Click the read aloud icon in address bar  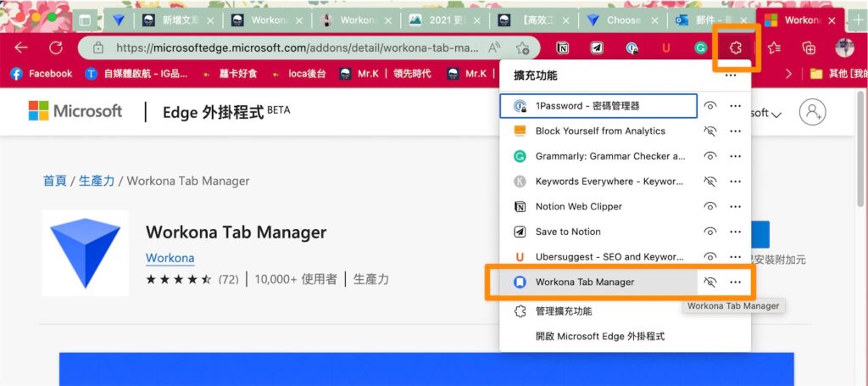coord(494,48)
